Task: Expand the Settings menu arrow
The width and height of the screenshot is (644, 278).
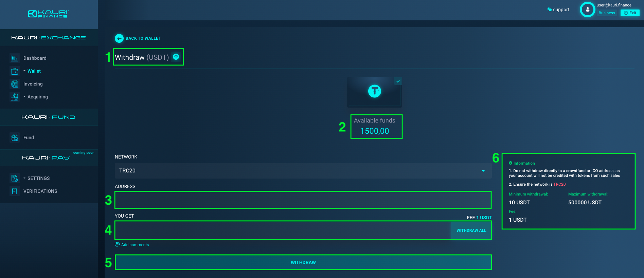Action: pos(24,178)
